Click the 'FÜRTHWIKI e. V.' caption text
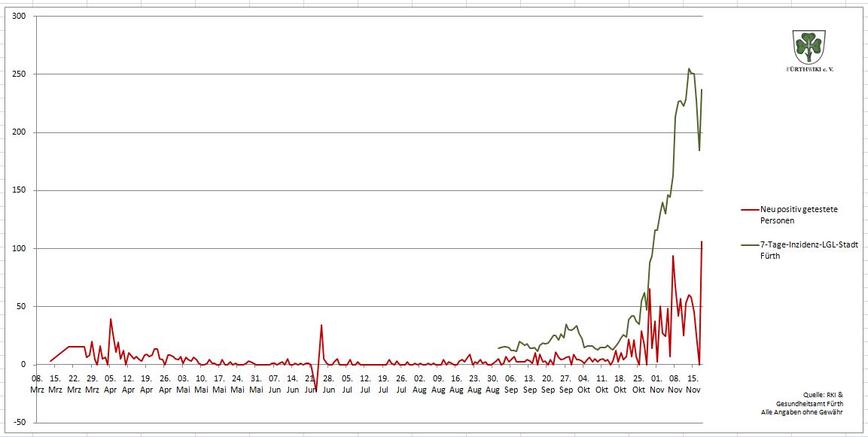Viewport: 868px width, 437px height. [809, 68]
